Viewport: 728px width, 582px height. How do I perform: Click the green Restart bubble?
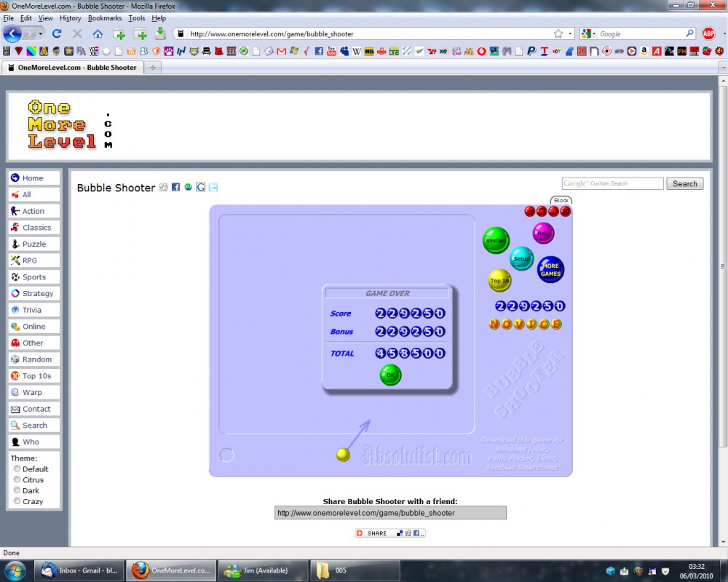tap(496, 240)
